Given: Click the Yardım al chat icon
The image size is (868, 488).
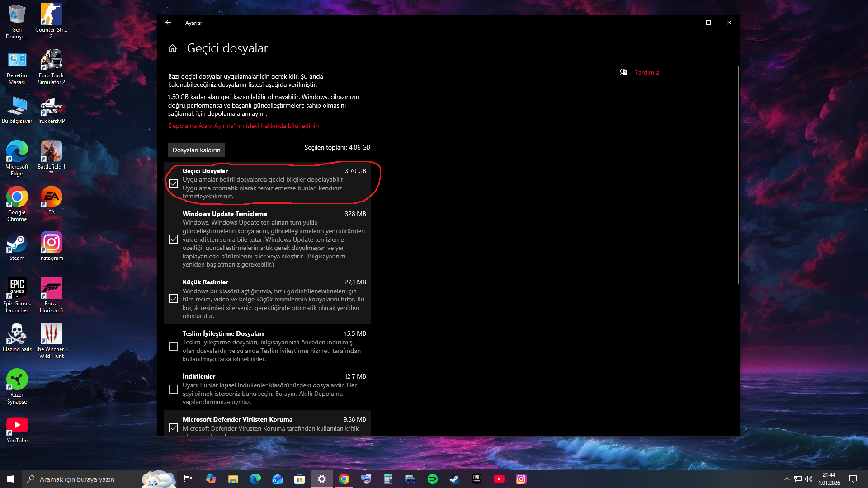Looking at the screenshot, I should point(624,72).
